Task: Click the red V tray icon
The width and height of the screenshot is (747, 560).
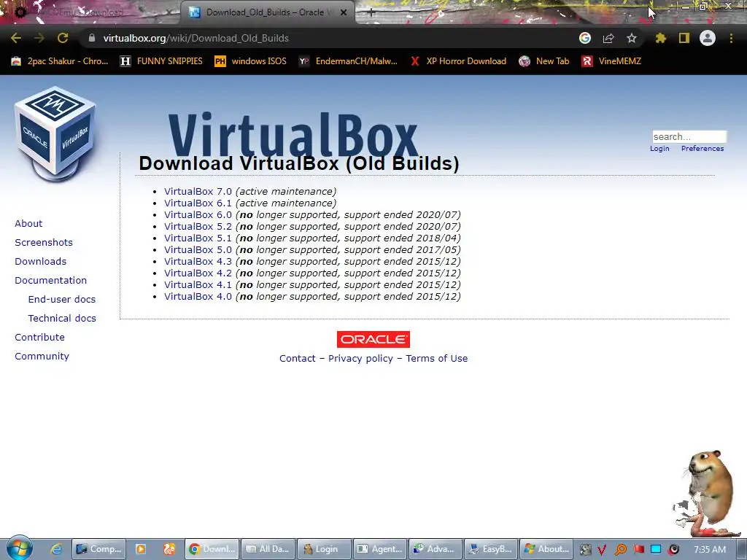Action: [602, 550]
